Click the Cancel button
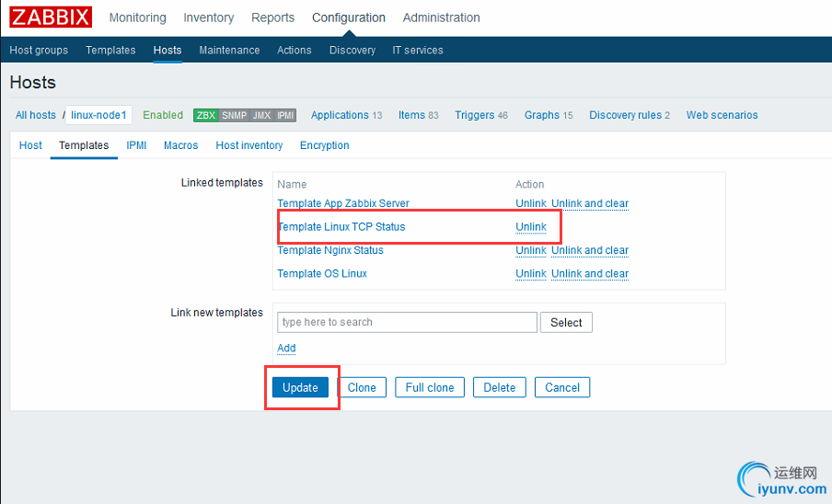832x504 pixels. [x=562, y=387]
